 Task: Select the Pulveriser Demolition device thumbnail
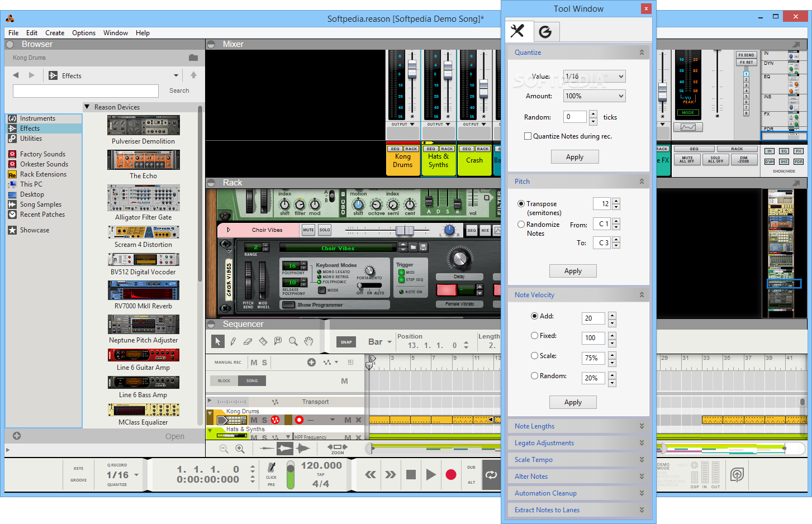click(x=144, y=125)
